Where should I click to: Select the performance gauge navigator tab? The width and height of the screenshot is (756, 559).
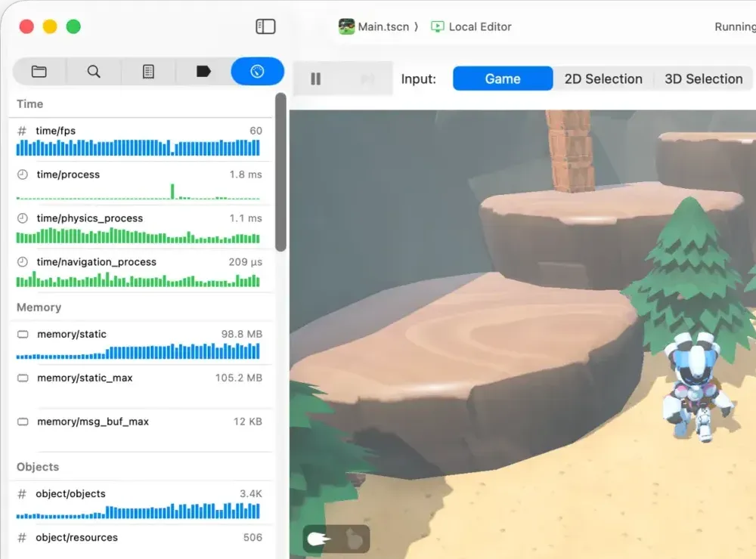coord(258,71)
